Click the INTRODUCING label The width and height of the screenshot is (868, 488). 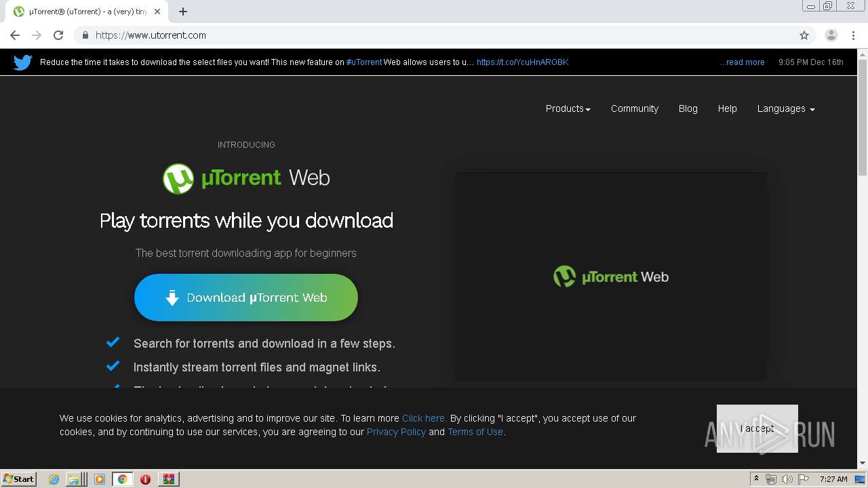246,145
